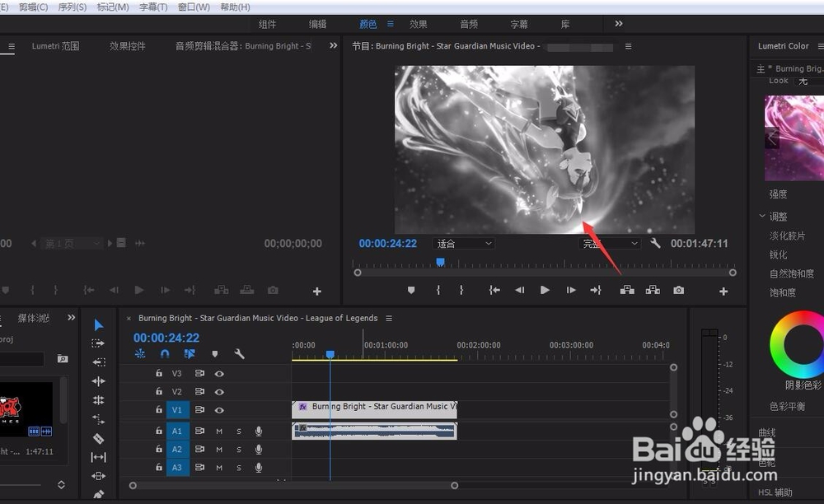Open program monitor button editor plus
The height and width of the screenshot is (504, 824).
click(x=723, y=291)
